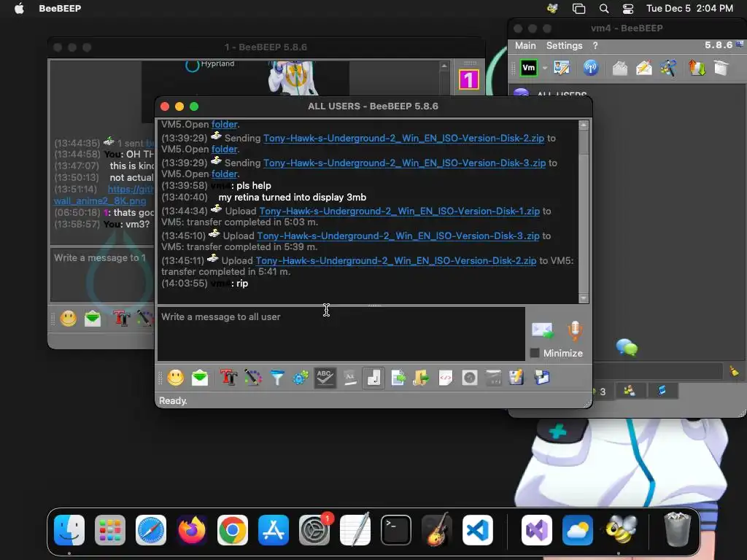This screenshot has width=747, height=560.
Task: Click the envelope with pencil icon in vm4 toolbar
Action: click(x=644, y=68)
